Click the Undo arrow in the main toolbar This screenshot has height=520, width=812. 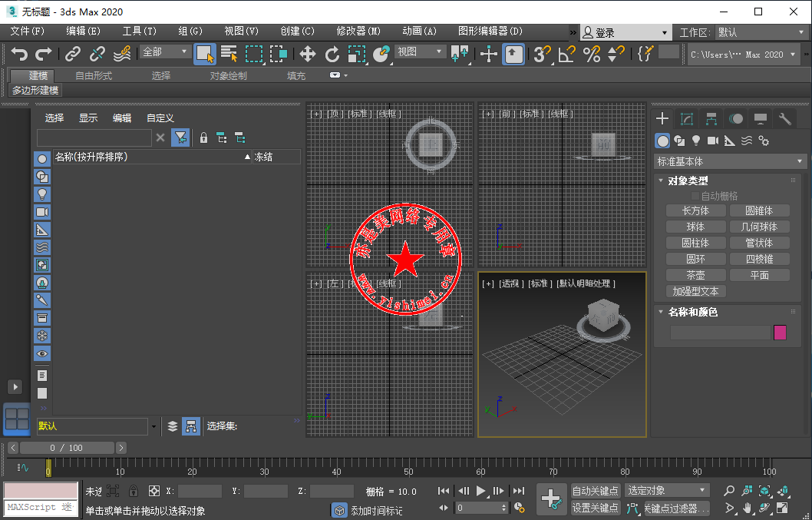(19, 54)
